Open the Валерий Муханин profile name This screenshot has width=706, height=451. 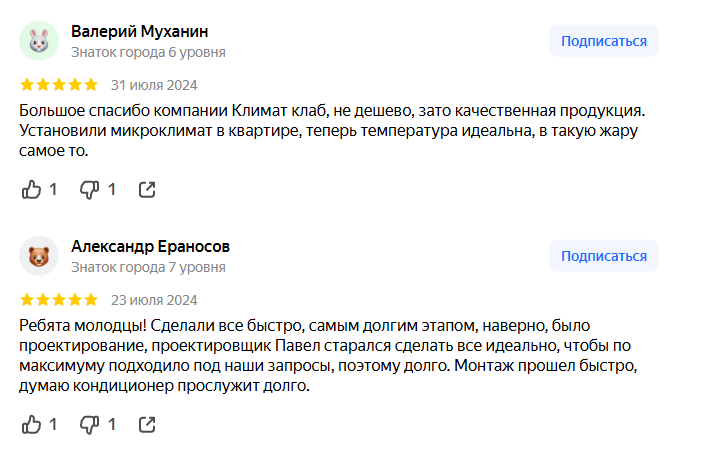click(140, 31)
